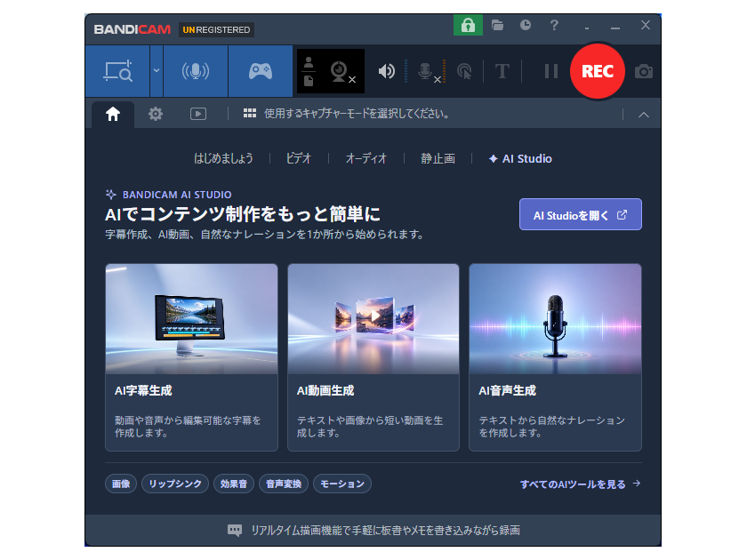Open the video playback tab
747x560 pixels.
click(198, 115)
